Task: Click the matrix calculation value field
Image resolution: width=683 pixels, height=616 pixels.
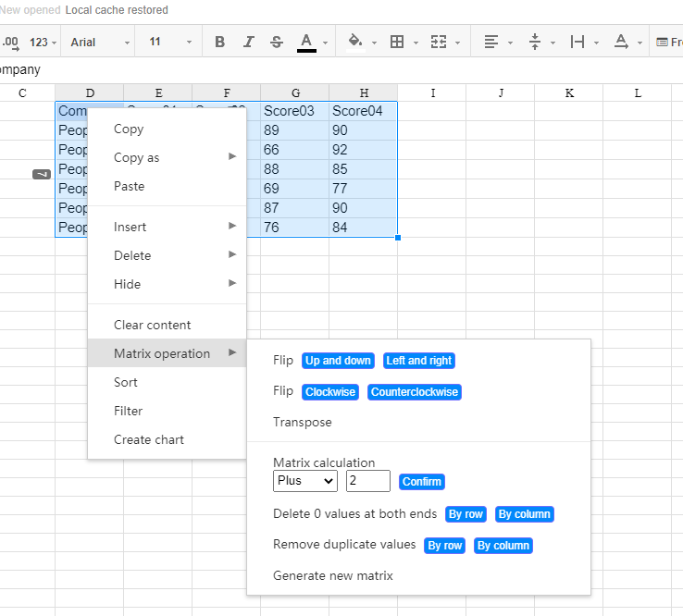Action: point(368,481)
